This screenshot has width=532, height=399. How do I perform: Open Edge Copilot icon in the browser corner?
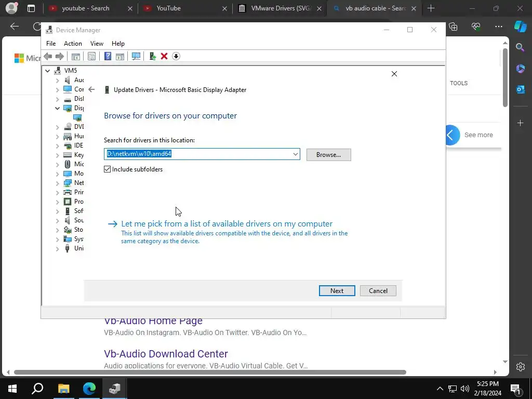[521, 26]
